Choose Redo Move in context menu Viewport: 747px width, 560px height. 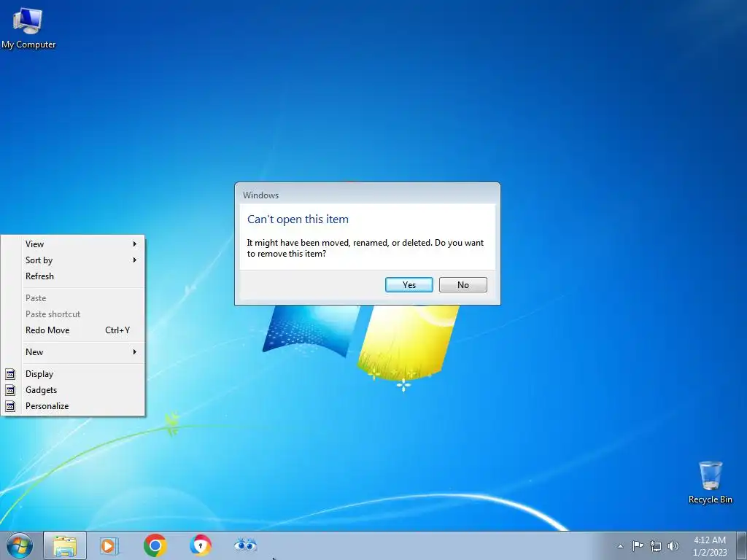pos(72,330)
